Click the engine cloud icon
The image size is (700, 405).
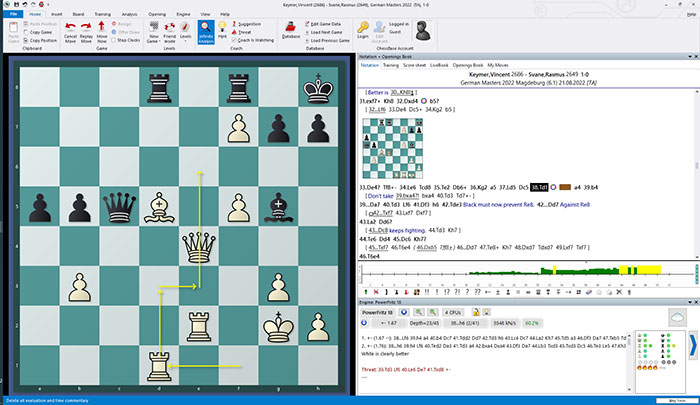click(x=679, y=315)
